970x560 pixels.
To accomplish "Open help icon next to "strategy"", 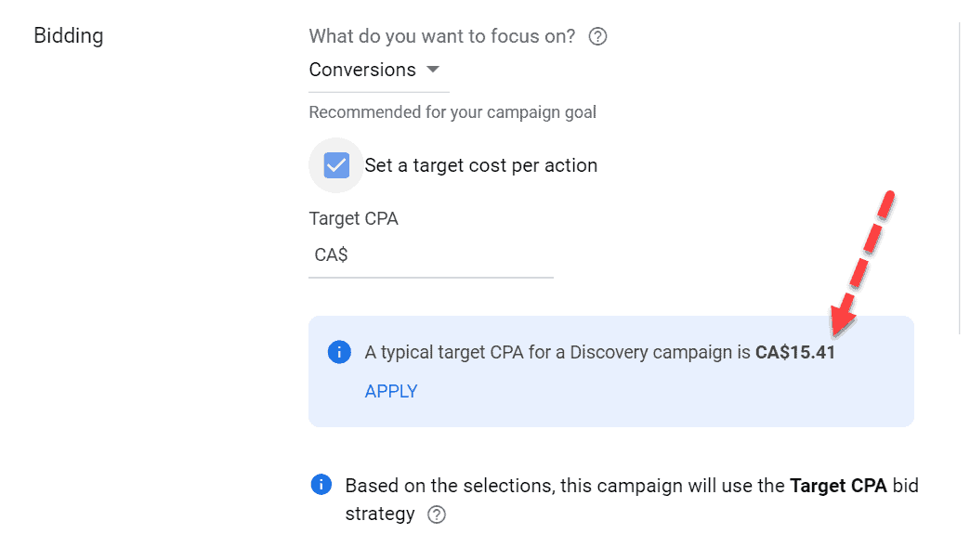I will tap(437, 514).
